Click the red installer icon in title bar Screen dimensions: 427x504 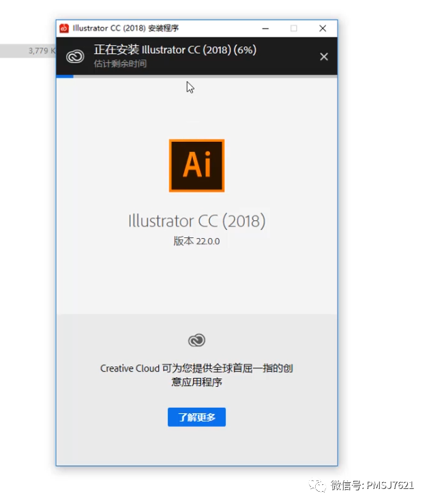[64, 28]
